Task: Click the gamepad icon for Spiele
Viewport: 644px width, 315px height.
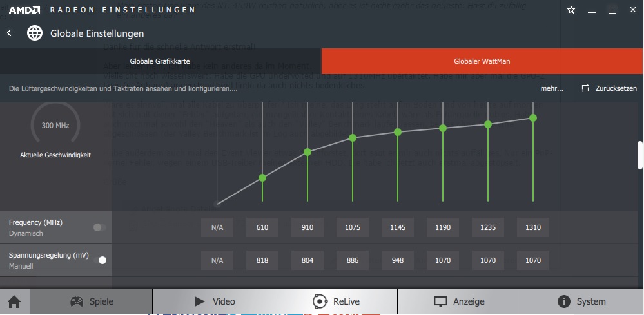Action: tap(77, 302)
